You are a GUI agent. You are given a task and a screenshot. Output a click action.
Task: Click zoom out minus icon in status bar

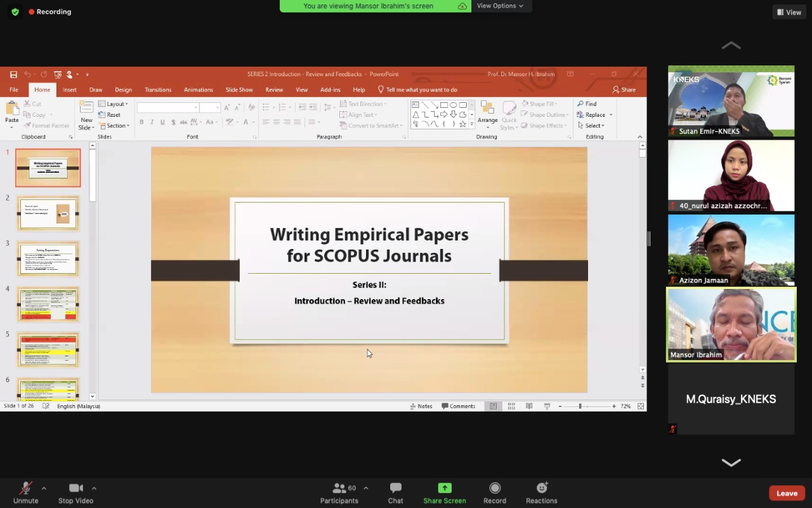(560, 406)
